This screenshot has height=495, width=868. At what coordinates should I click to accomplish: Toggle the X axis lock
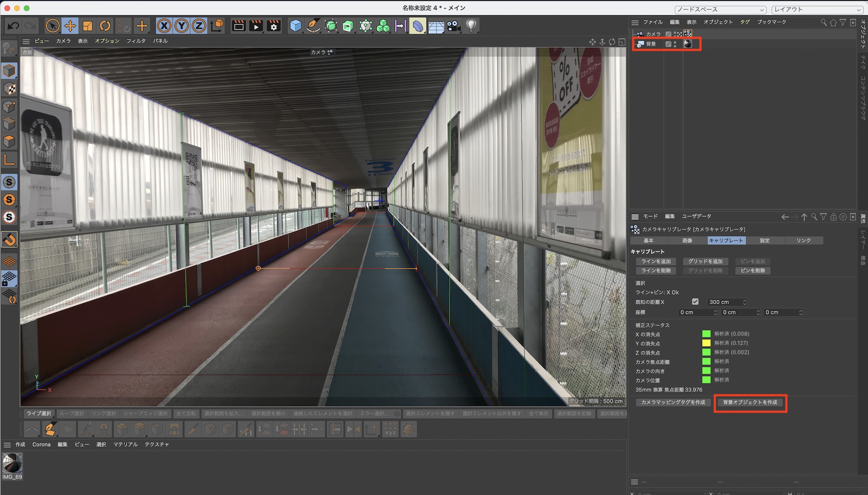pyautogui.click(x=164, y=26)
